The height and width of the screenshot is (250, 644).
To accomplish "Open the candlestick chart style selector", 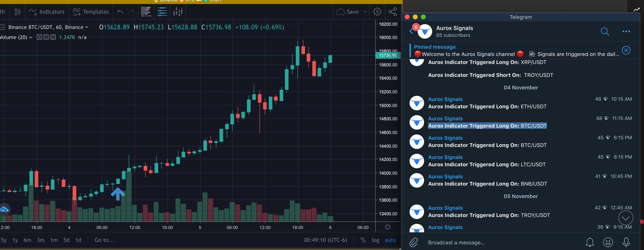I will [x=17, y=12].
